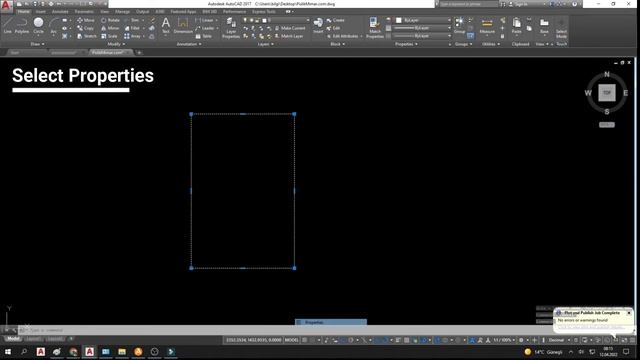640x360 pixels.
Task: Activate the Stretch command
Action: tap(87, 36)
